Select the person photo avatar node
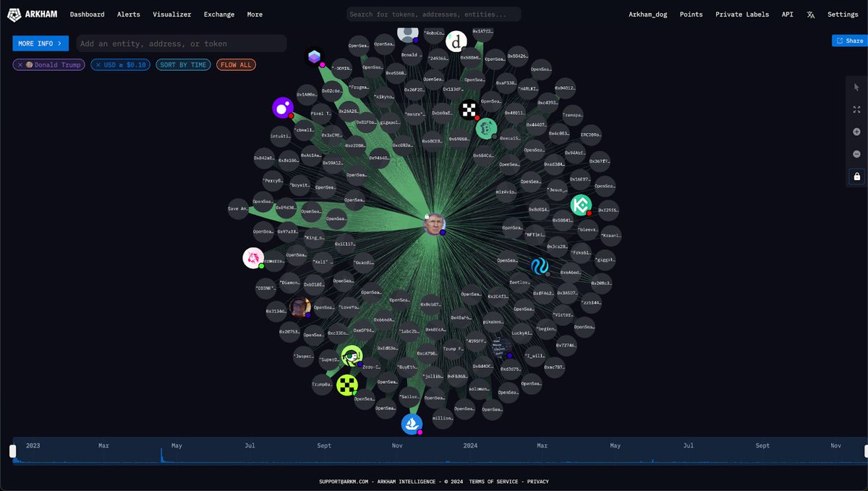 pyautogui.click(x=300, y=307)
